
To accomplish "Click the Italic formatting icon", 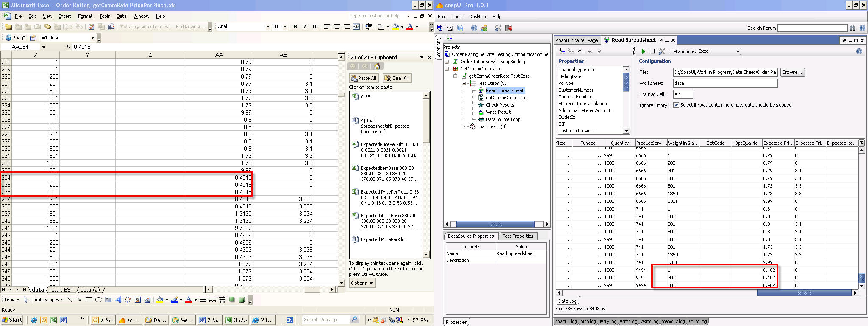I will tap(305, 27).
